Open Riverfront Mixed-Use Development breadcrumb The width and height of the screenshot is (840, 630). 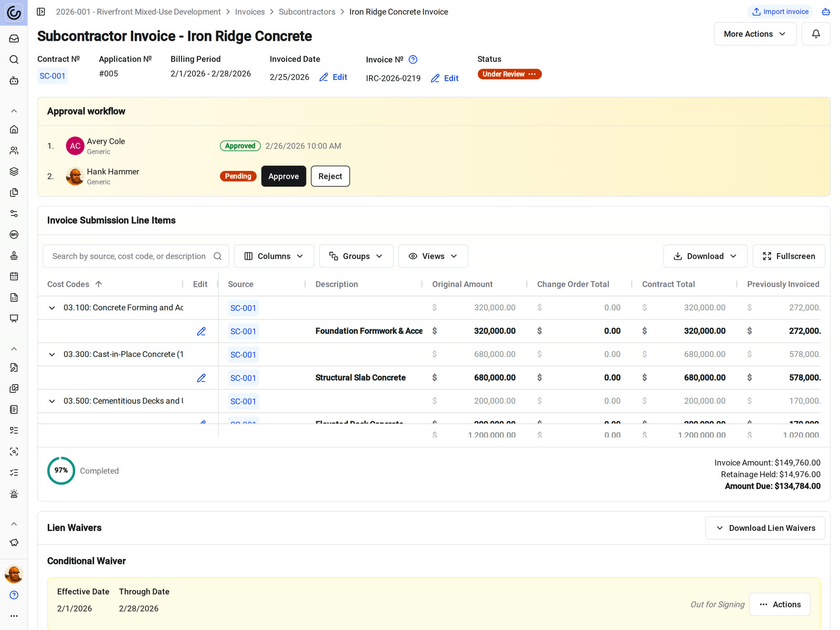click(138, 12)
